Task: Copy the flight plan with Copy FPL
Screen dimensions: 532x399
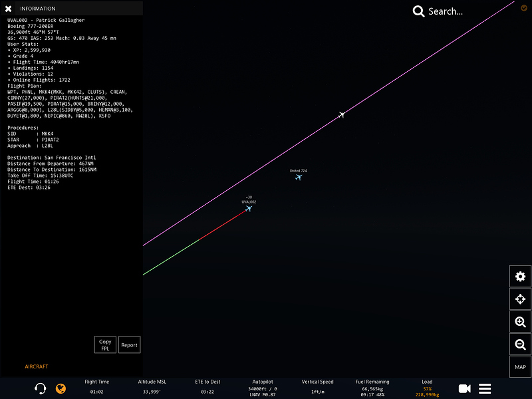Action: click(105, 344)
